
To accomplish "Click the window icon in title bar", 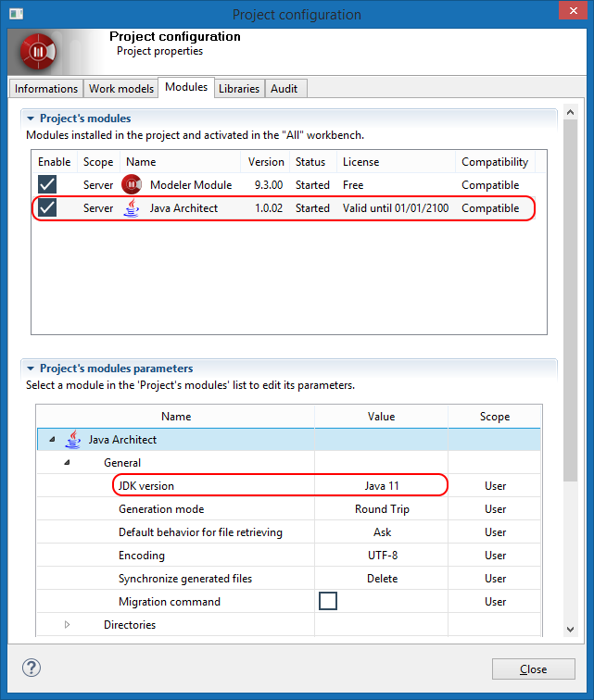I will pos(17,14).
